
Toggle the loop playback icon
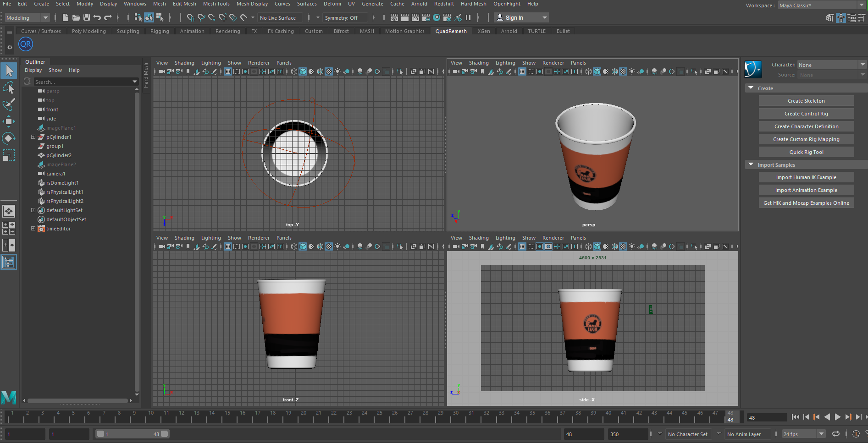[x=836, y=434]
